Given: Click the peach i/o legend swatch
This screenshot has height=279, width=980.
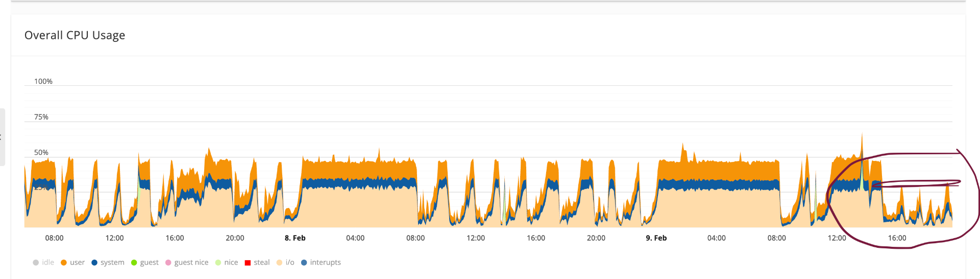Looking at the screenshot, I should point(280,263).
